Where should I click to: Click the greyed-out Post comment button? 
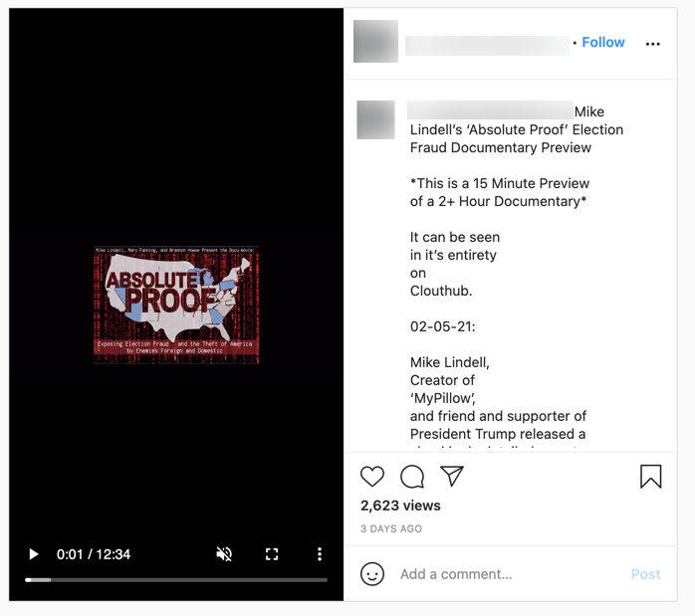645,574
